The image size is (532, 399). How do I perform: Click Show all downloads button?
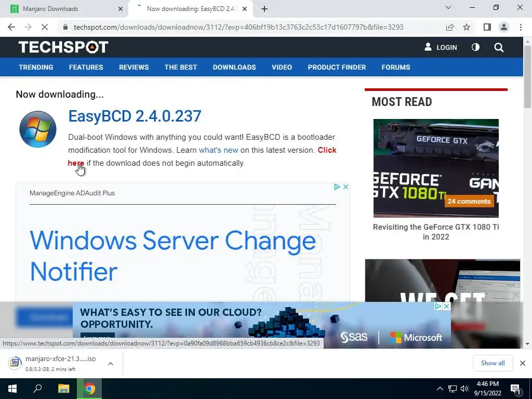tap(493, 363)
